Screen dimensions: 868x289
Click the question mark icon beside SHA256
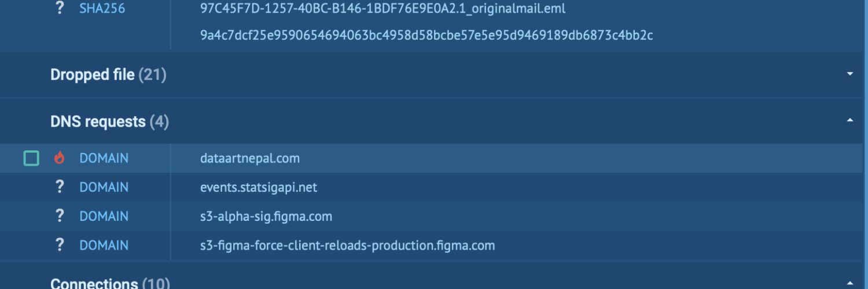[59, 9]
